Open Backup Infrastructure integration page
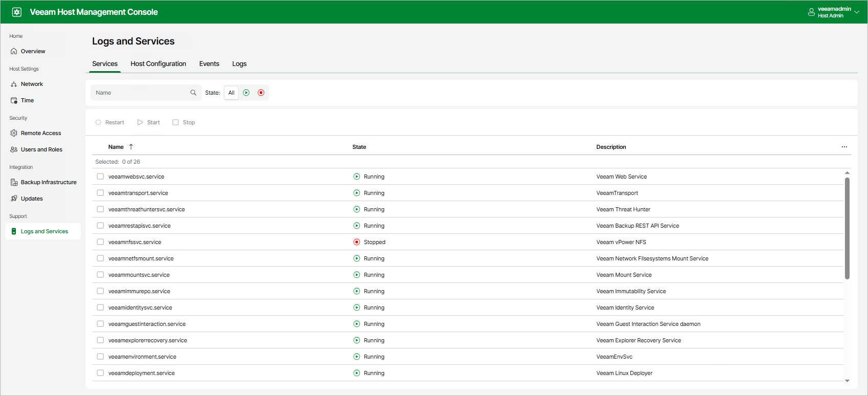This screenshot has width=868, height=396. coord(49,182)
